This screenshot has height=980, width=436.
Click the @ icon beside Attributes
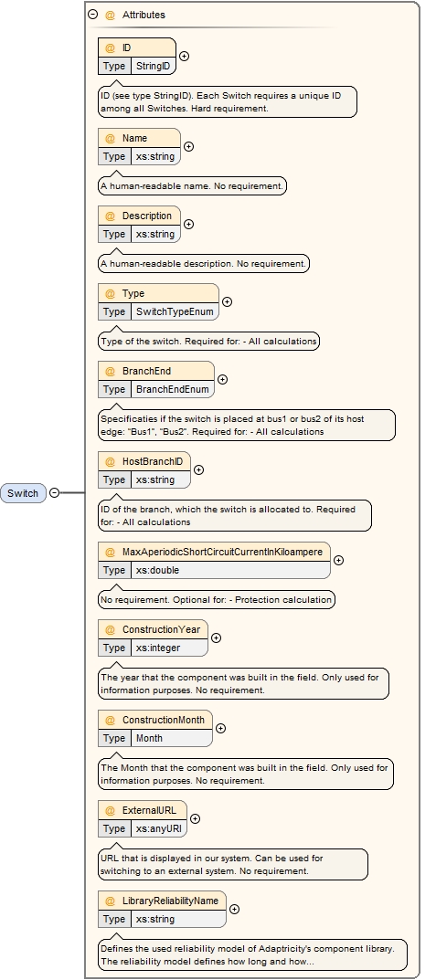click(110, 15)
